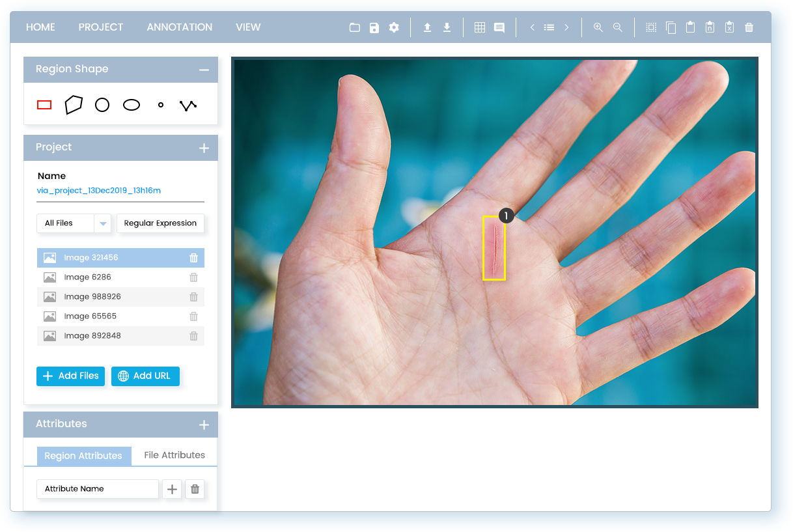Viewport: 793px width, 532px height.
Task: Expand the Attributes panel
Action: coord(204,425)
